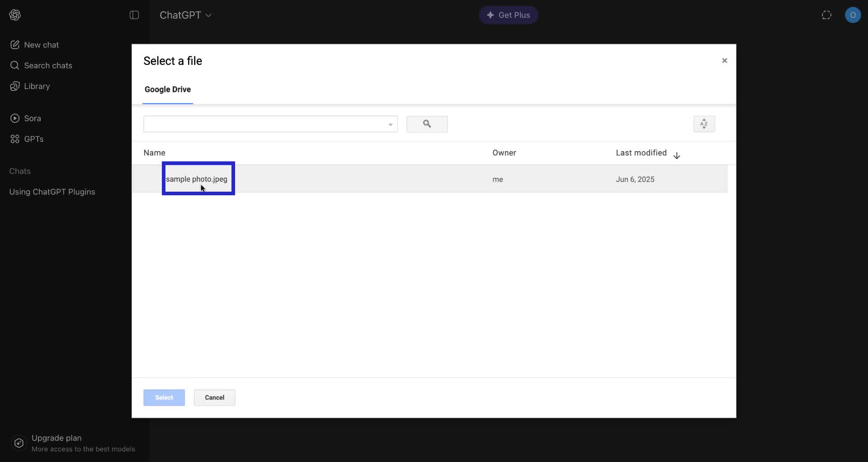
Task: Switch to the Google Drive tab
Action: pos(168,90)
